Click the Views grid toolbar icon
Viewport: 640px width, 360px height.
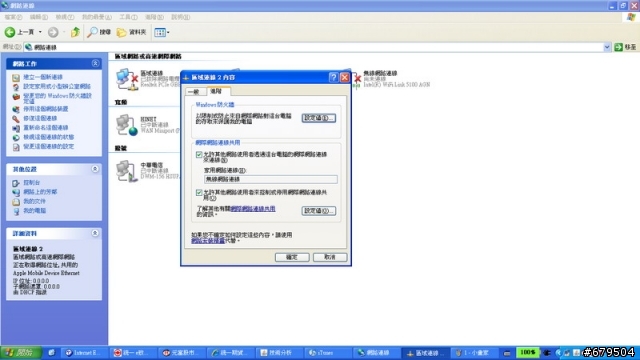pos(160,32)
